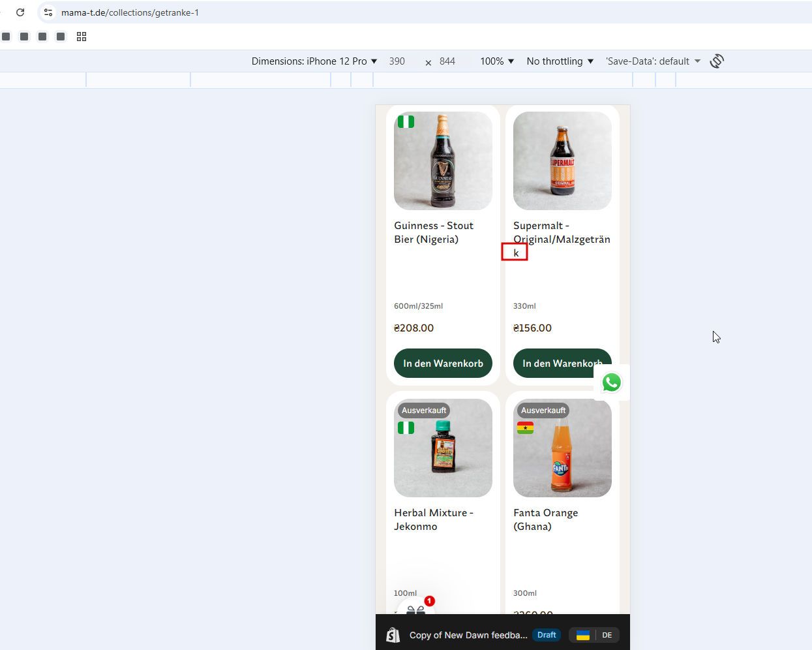Reload the page with the refresh icon
The width and height of the screenshot is (812, 650).
click(20, 12)
